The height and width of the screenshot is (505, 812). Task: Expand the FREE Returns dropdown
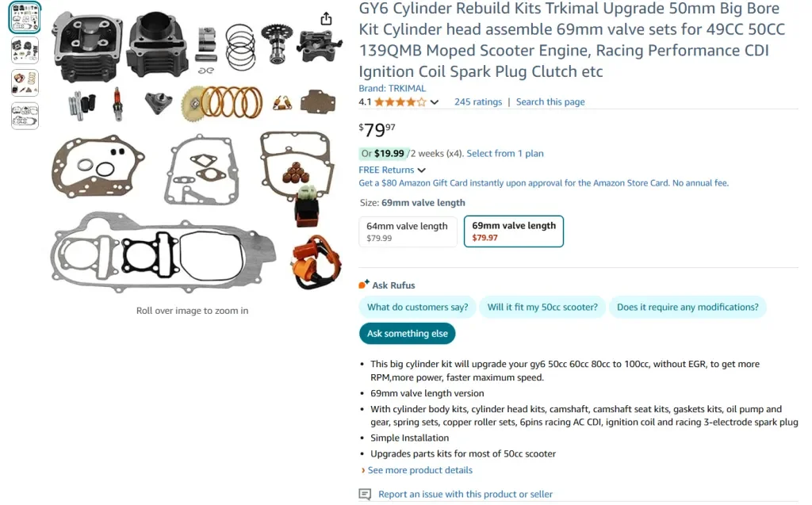click(x=421, y=170)
